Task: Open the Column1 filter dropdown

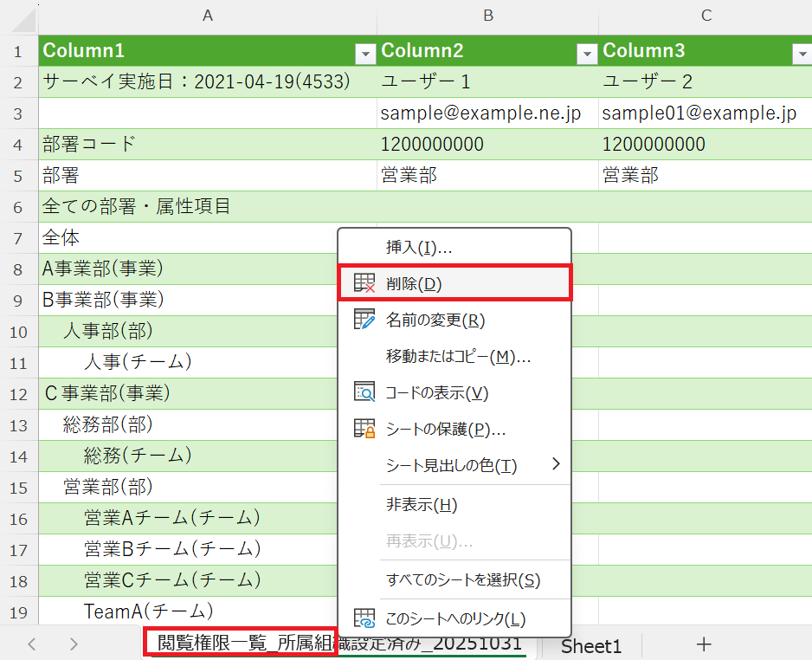Action: (x=364, y=53)
